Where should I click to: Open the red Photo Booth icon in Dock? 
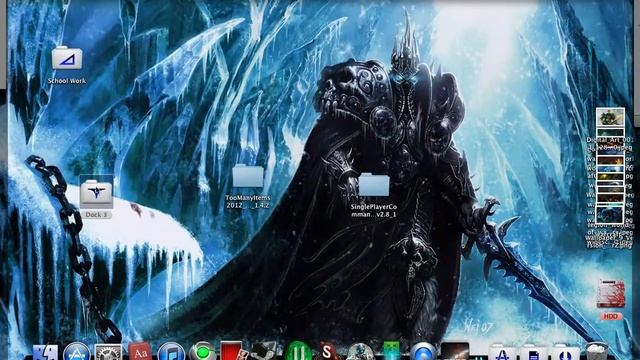(x=233, y=352)
